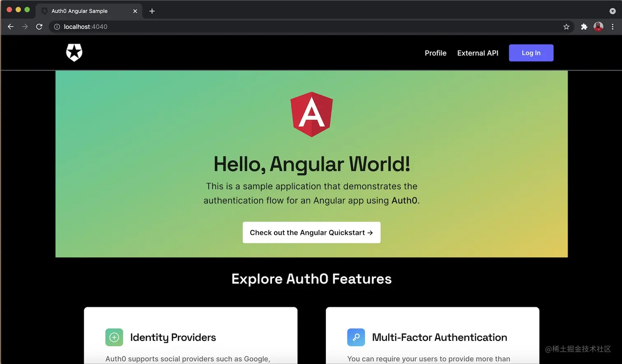Screen dimensions: 622x364
Task: Click the Angular logo above the heading
Action: [x=311, y=114]
